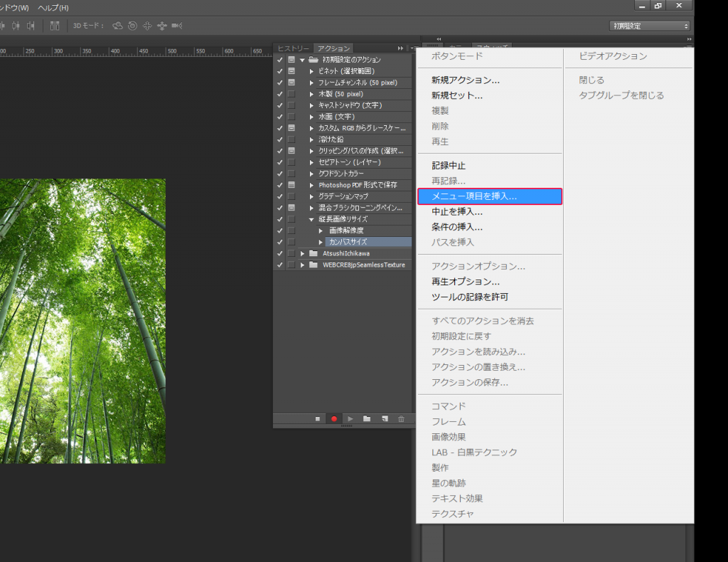728x562 pixels.
Task: Click the folder icon beside 初期設定のアクション
Action: pyautogui.click(x=314, y=60)
